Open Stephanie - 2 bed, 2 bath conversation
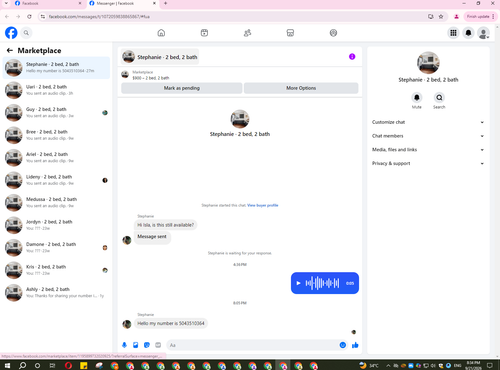Image resolution: width=500 pixels, height=370 pixels. coord(56,68)
